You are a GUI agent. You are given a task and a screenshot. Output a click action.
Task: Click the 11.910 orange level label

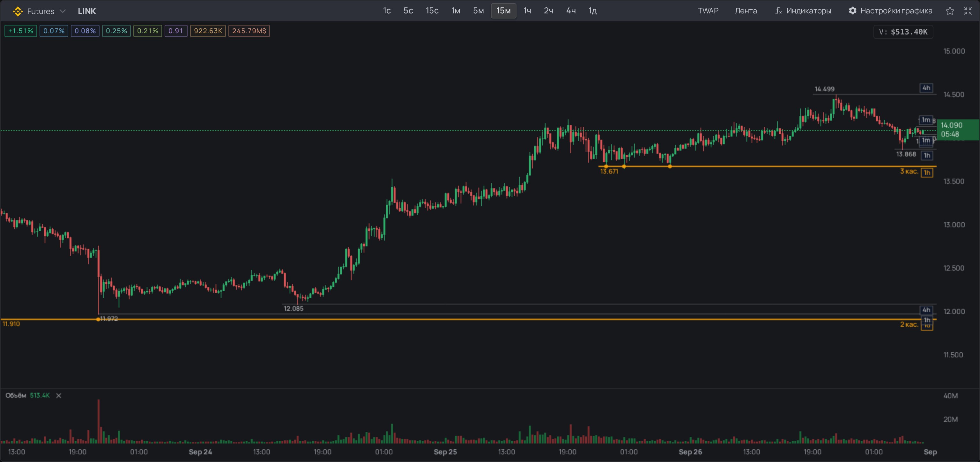(x=11, y=324)
